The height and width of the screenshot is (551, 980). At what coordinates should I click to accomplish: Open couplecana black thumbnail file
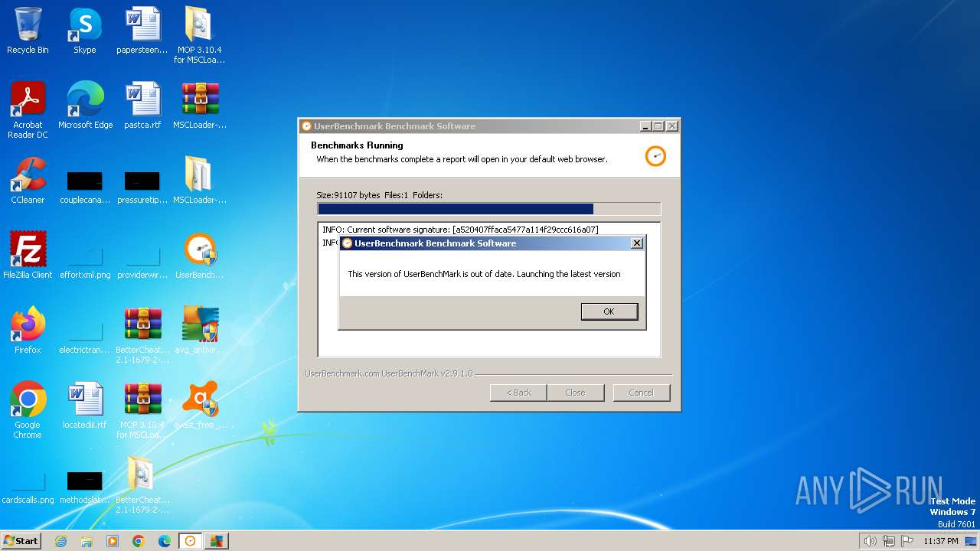coord(85,187)
